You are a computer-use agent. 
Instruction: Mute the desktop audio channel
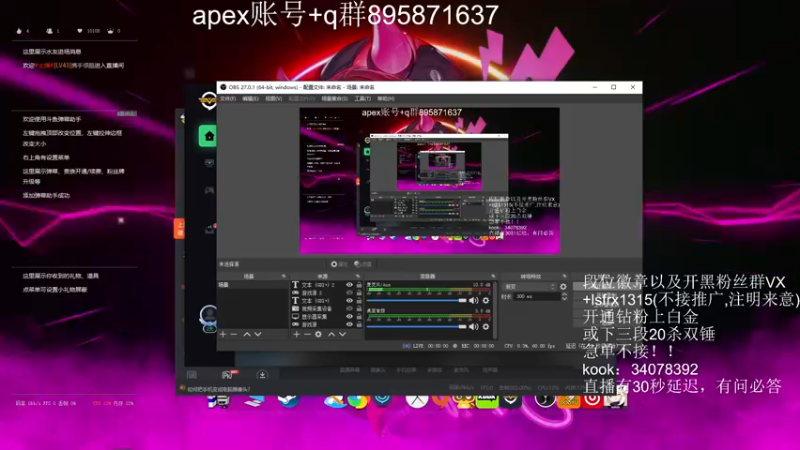point(473,327)
